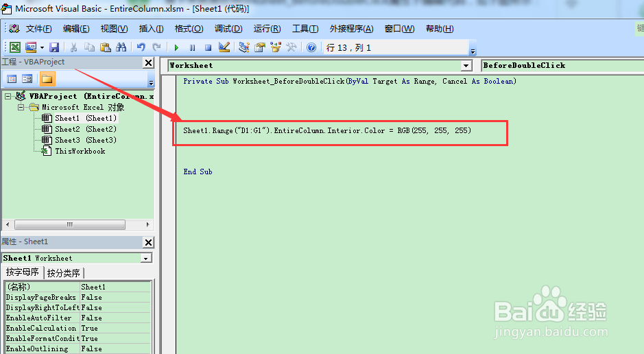Click the blue Help question mark icon
The width and height of the screenshot is (644, 354).
click(x=311, y=47)
